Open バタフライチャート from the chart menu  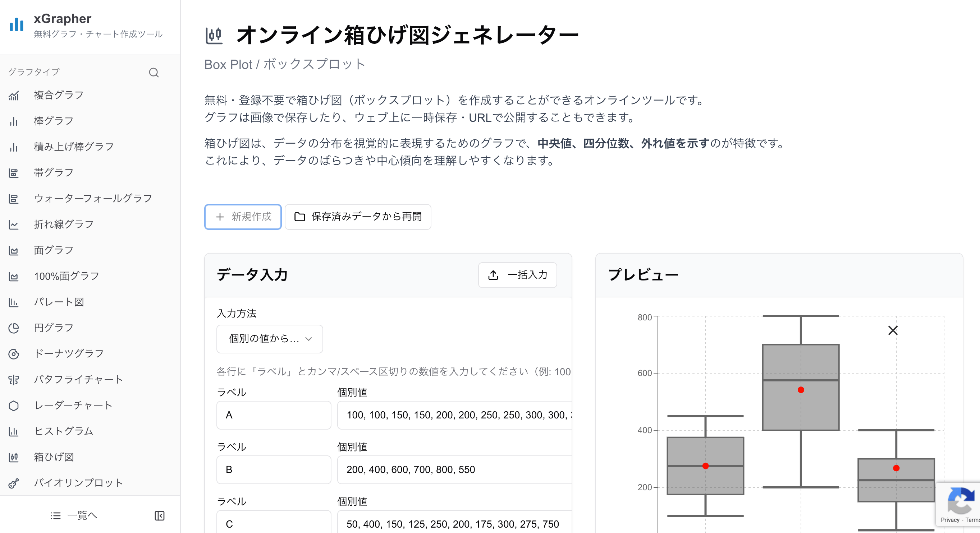pos(14,379)
